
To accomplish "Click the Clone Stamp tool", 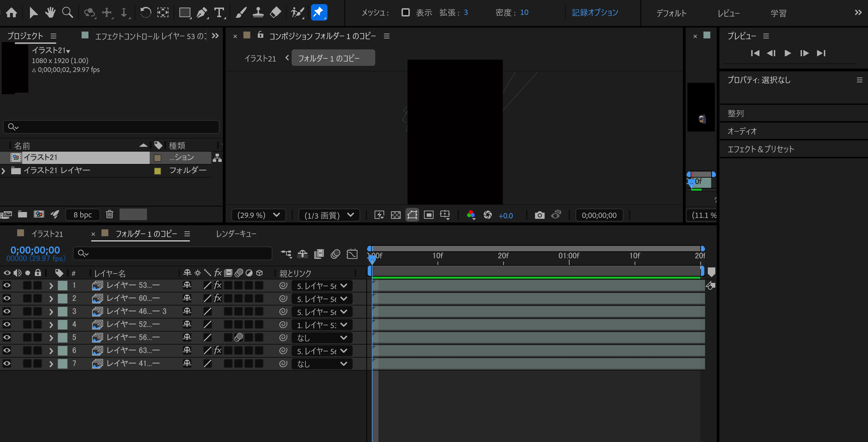I will point(258,13).
